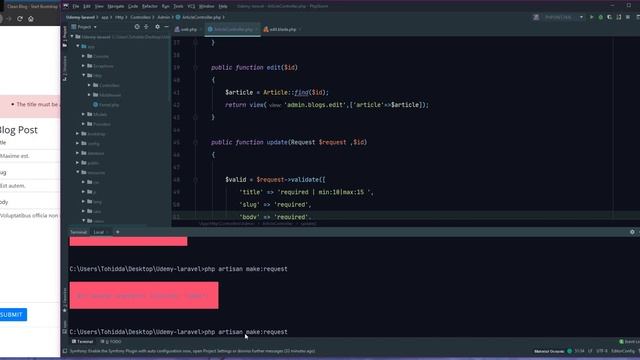
Task: Click the green Debug bug icon in toolbar
Action: pyautogui.click(x=601, y=17)
